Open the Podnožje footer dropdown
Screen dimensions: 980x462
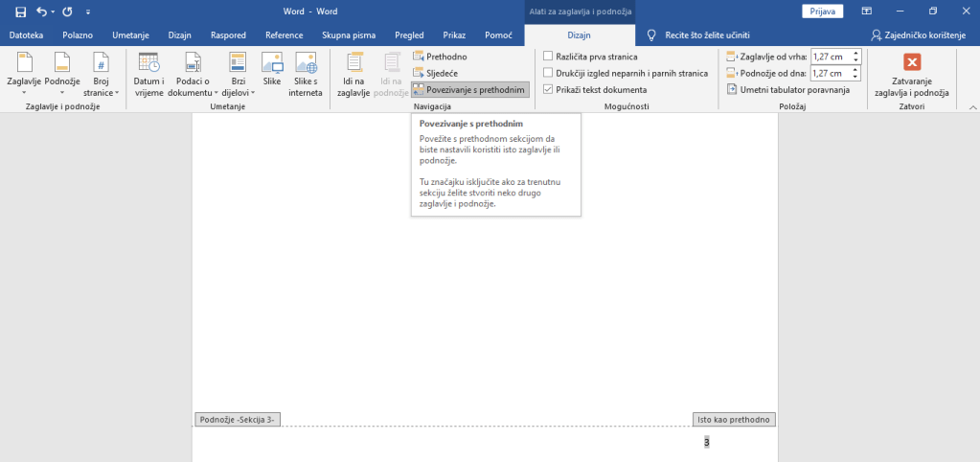click(x=61, y=73)
